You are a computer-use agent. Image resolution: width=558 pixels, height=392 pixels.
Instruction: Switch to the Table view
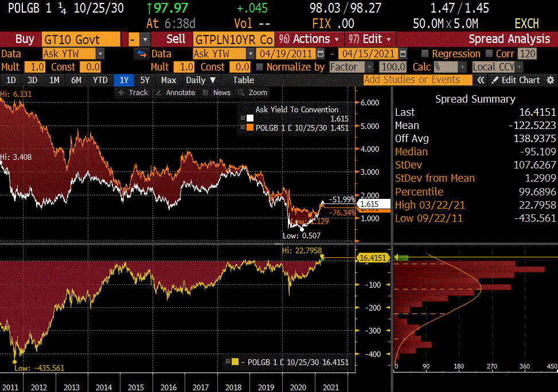[x=243, y=80]
